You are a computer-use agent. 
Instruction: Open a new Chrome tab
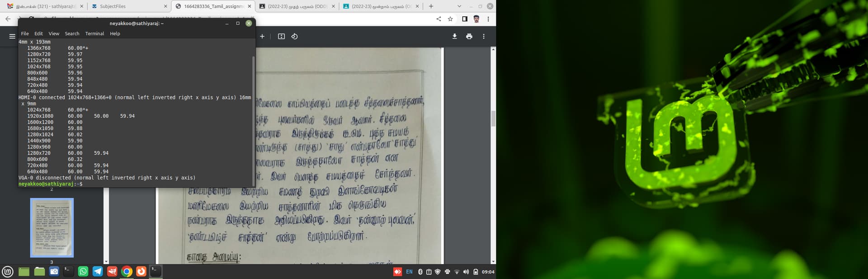(x=431, y=6)
